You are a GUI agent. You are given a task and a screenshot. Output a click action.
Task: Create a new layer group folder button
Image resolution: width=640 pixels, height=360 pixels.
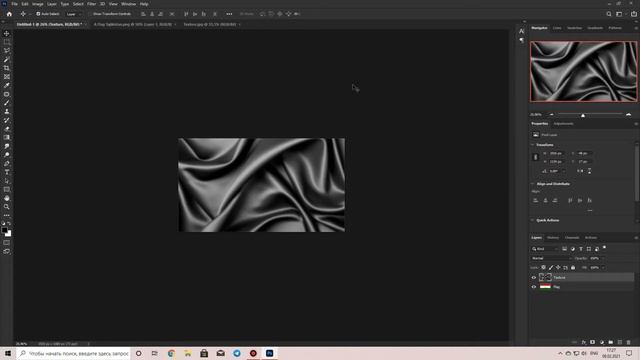tap(611, 342)
